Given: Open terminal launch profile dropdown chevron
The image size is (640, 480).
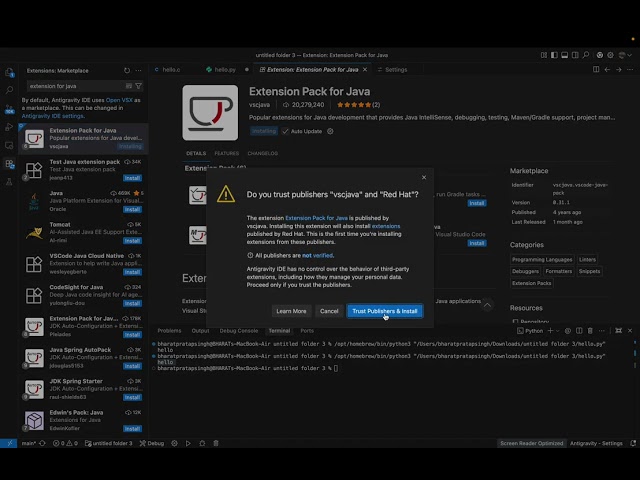Looking at the screenshot, I should (557, 331).
